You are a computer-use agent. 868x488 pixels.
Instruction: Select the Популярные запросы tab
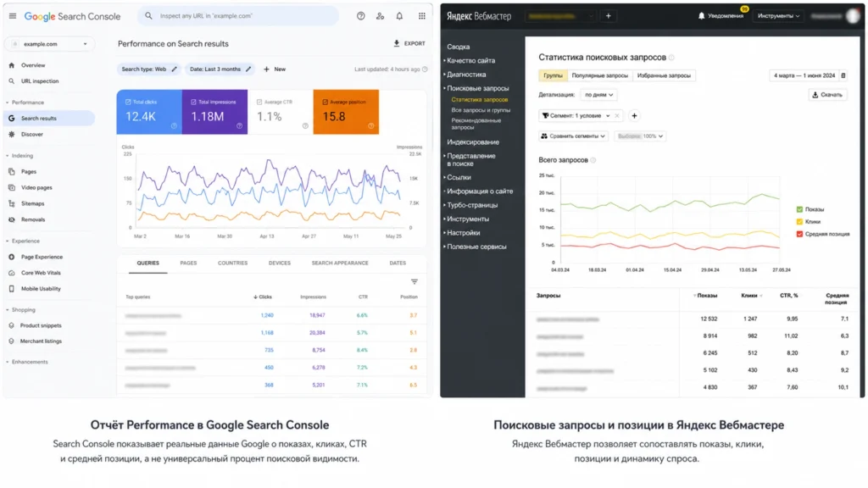[599, 75]
